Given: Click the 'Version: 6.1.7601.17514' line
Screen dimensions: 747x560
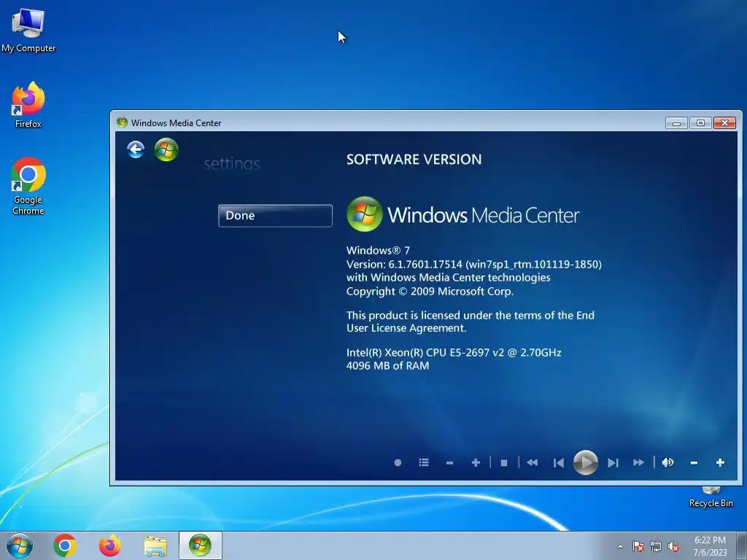Looking at the screenshot, I should pos(474,264).
